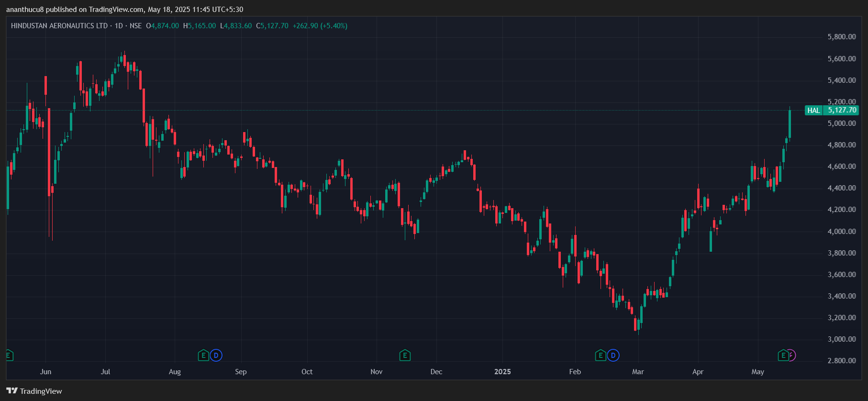Open the dividend D marker in late February

tap(613, 356)
